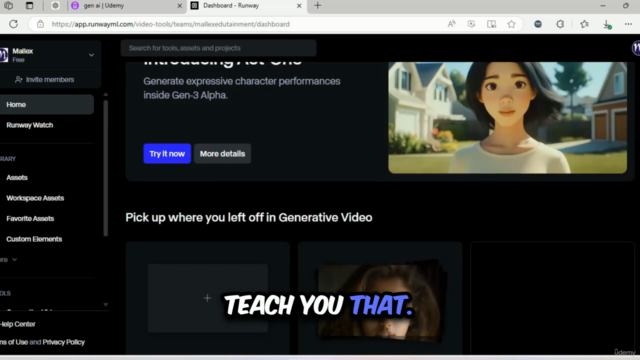Click the browser profile icon in toolbar
Viewport: 640px width, 360px height.
point(538,24)
